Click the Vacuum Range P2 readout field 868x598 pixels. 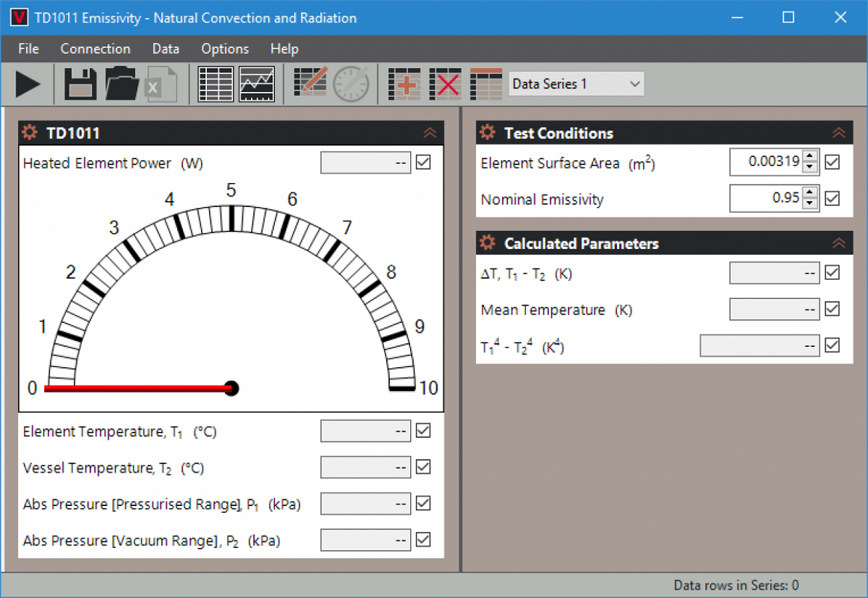tap(365, 540)
